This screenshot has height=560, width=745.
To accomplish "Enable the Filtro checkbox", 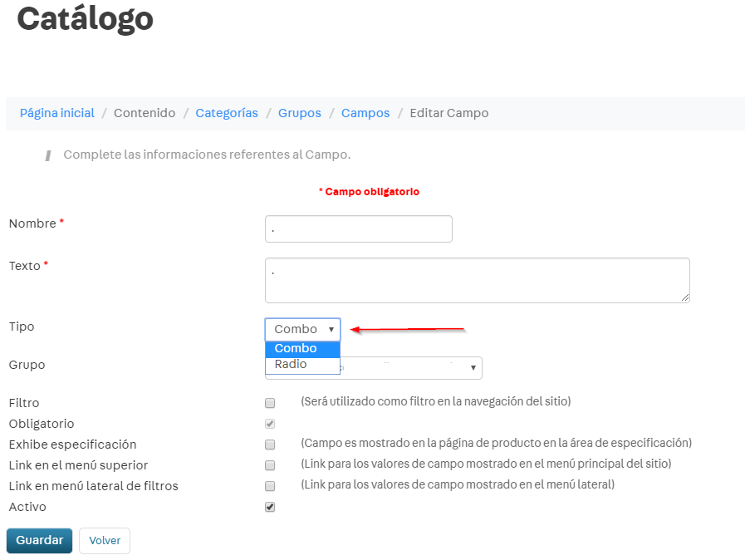I will [269, 403].
